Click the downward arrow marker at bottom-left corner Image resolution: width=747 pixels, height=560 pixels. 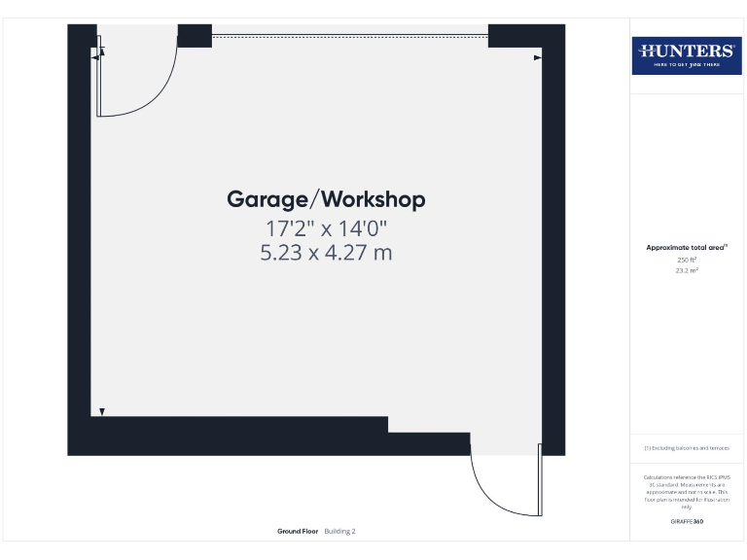point(102,412)
